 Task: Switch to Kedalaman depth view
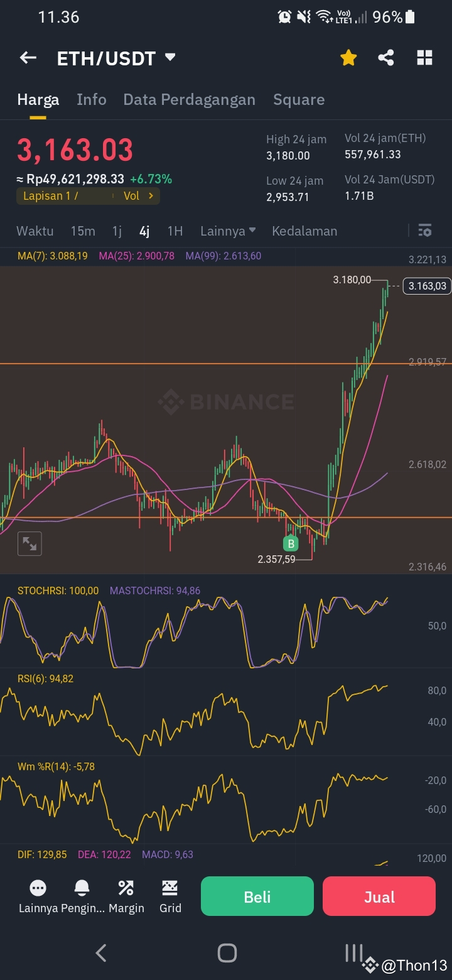click(304, 231)
